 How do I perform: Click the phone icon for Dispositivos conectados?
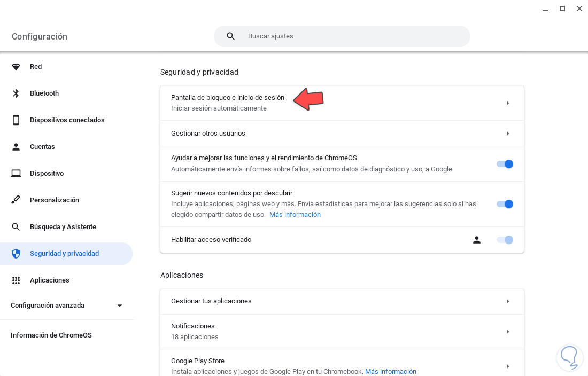(16, 120)
